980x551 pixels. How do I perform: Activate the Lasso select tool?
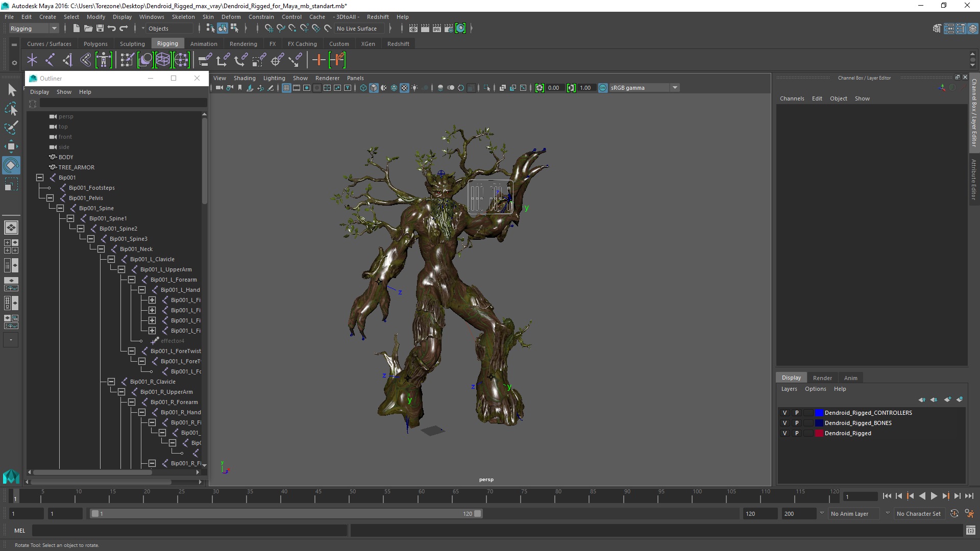click(11, 109)
